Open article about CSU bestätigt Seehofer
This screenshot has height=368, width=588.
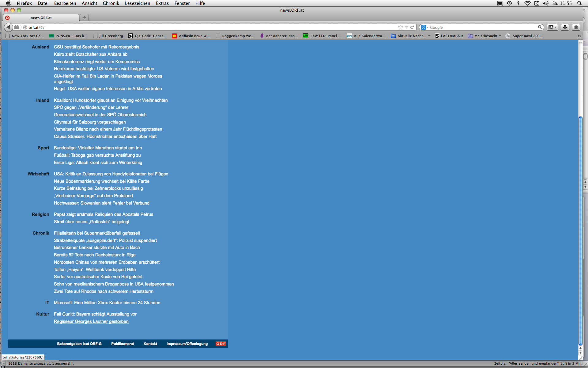[96, 47]
